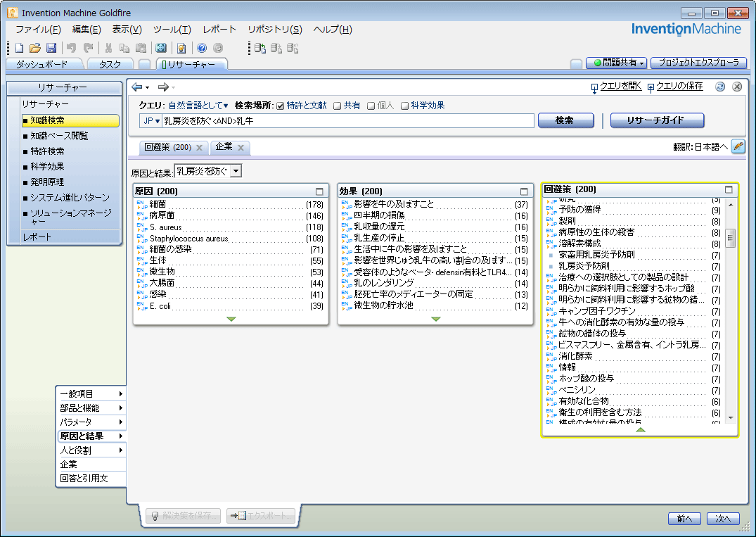Click the Copy toolbar icon

click(x=124, y=48)
